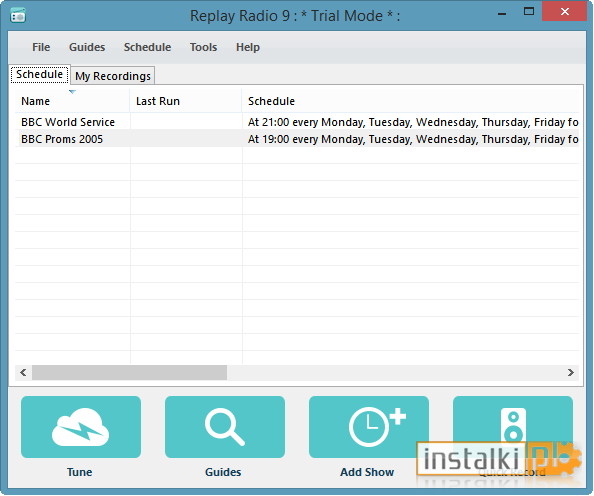
Task: Click the Replay Radio app icon in title bar
Action: (18, 16)
